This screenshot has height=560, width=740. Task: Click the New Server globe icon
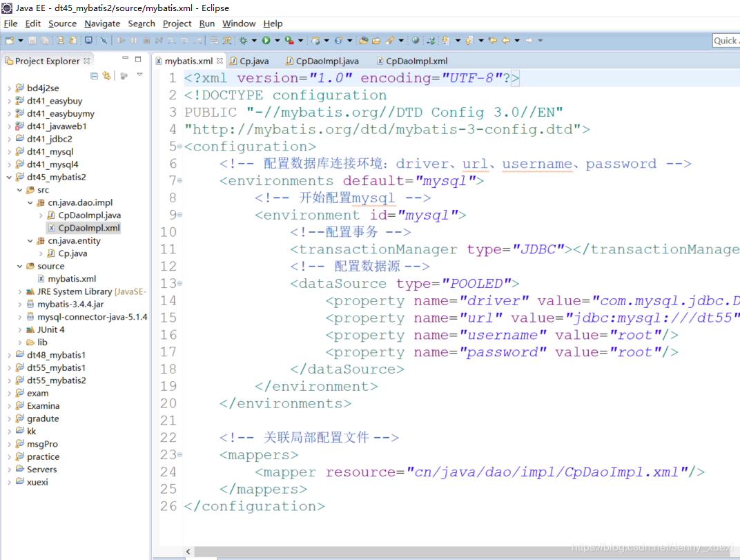click(315, 41)
